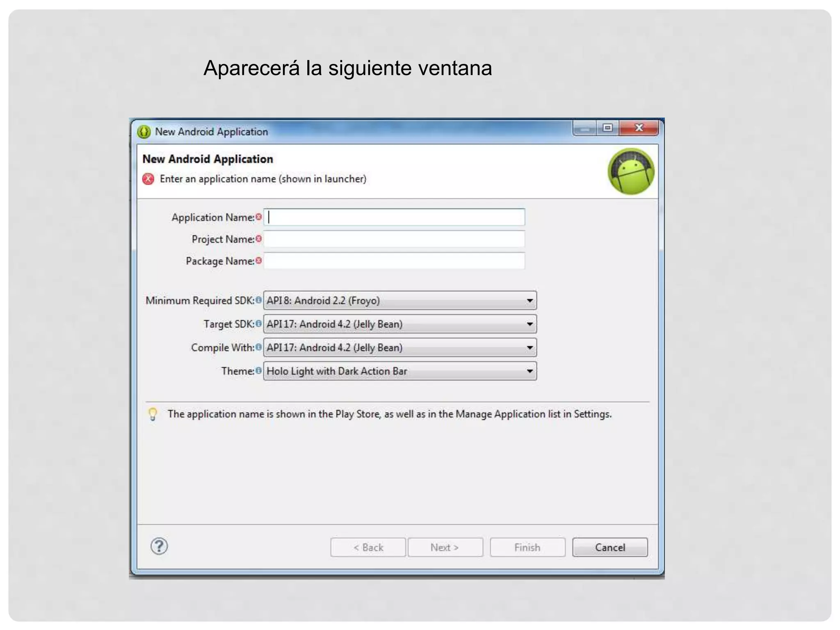
Task: Click the error marker next to Application Name
Action: tap(258, 217)
